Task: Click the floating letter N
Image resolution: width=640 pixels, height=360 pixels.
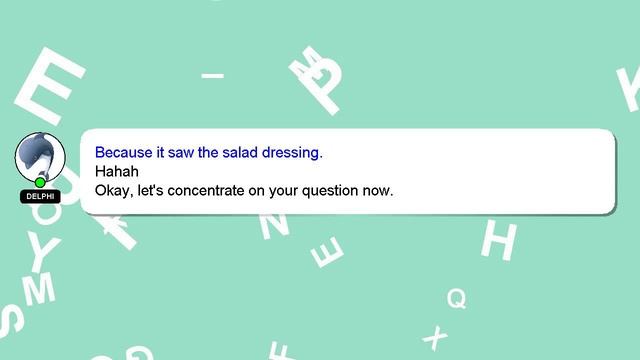Action: (274, 226)
